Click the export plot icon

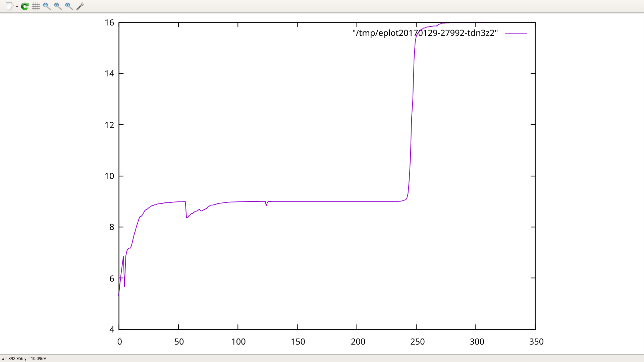tap(9, 6)
